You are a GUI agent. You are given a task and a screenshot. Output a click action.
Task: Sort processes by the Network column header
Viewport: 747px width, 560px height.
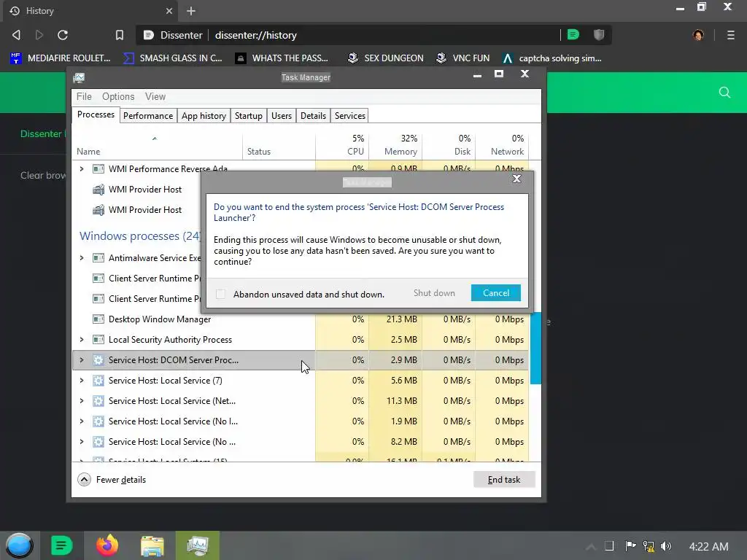click(x=502, y=145)
